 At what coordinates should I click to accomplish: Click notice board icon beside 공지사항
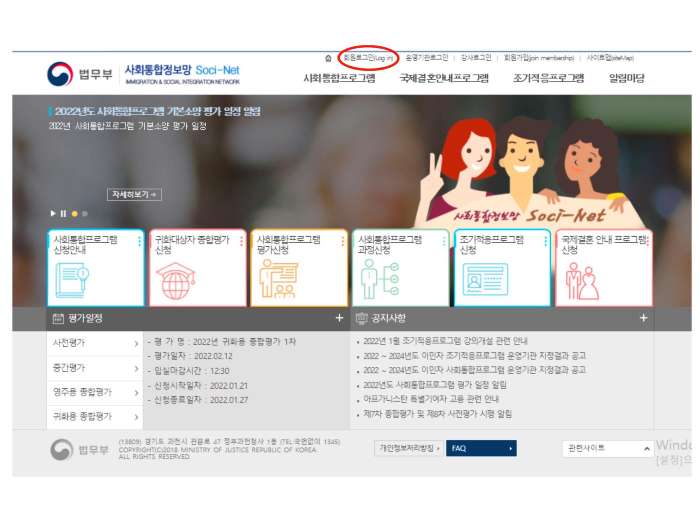pos(361,318)
